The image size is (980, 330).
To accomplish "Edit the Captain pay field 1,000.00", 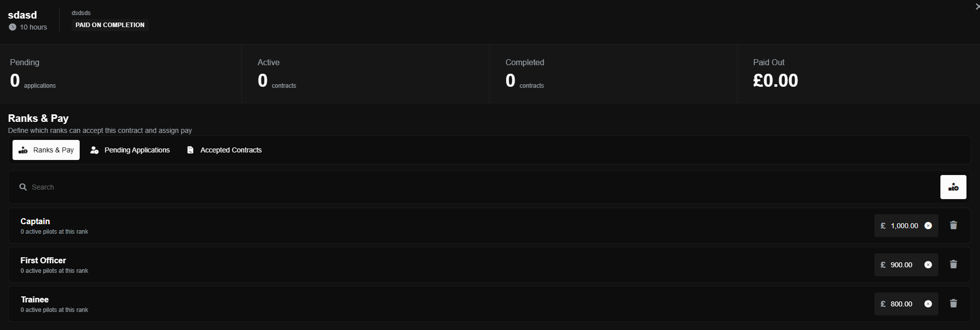I will pos(904,226).
